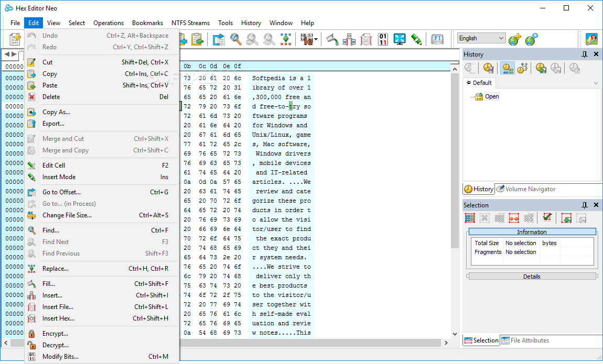
Task: Choose Copy As... from the Edit menu
Action: (x=103, y=112)
